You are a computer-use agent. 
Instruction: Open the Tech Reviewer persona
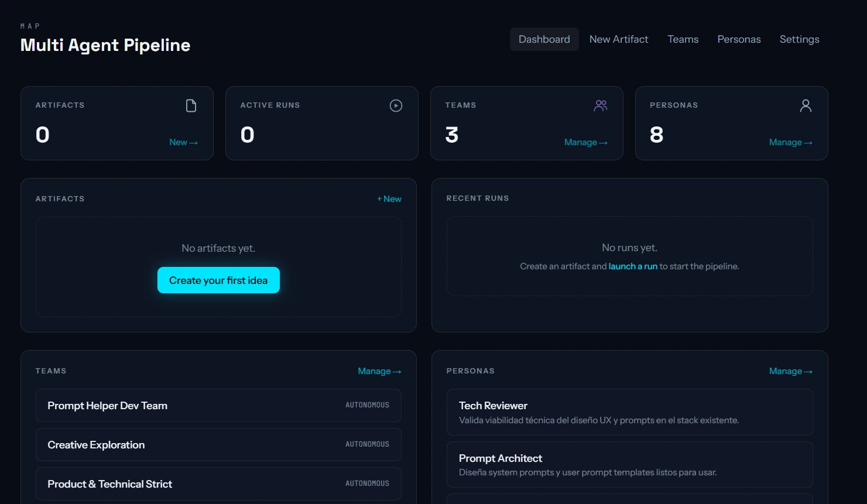coord(629,412)
